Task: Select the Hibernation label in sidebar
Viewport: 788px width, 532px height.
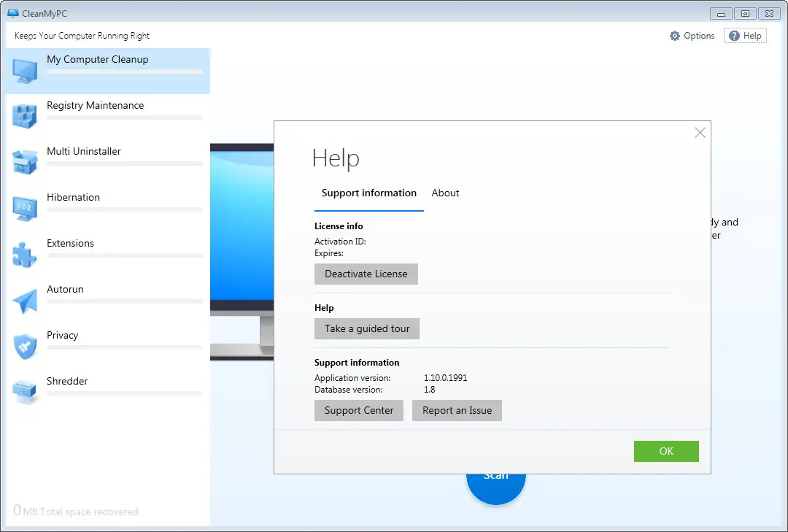Action: 74,197
